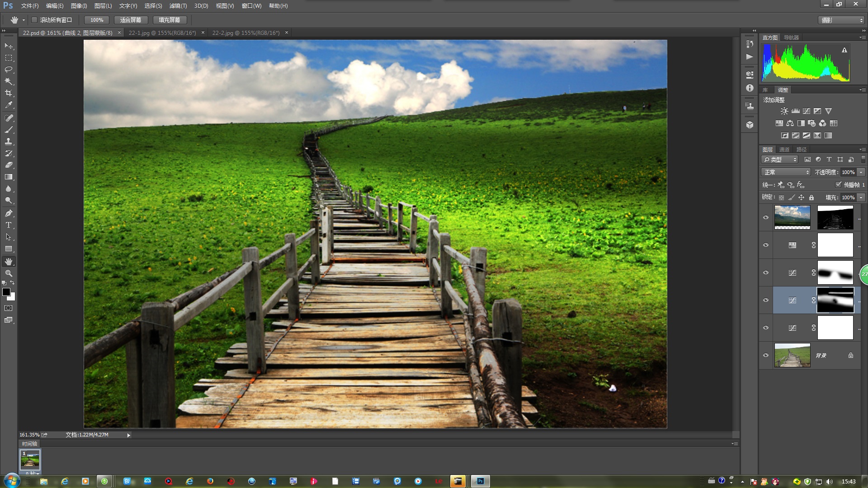Hide the Background layer
Screen dimensions: 868x488
pos(766,355)
